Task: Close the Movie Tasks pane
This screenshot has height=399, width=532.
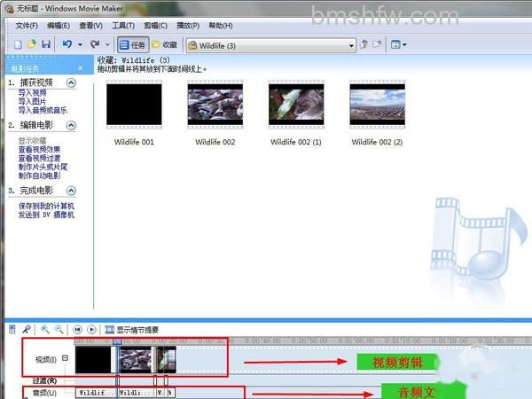Action: (80, 68)
